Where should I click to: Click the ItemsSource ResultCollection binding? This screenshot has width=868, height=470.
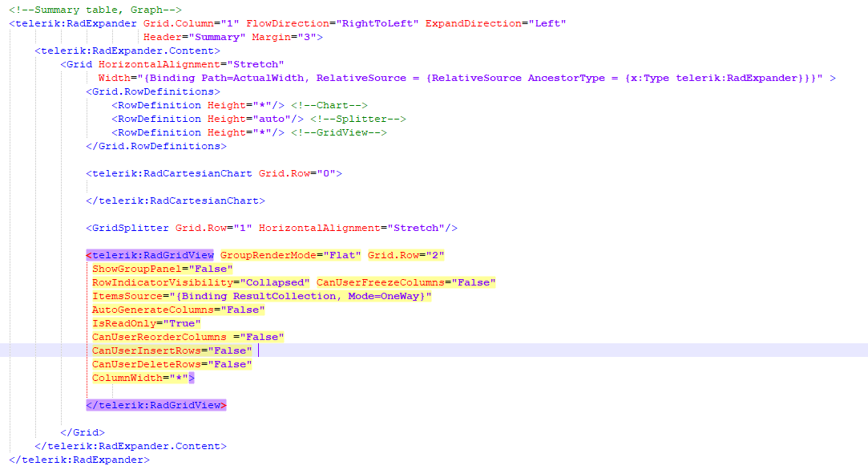tap(262, 296)
